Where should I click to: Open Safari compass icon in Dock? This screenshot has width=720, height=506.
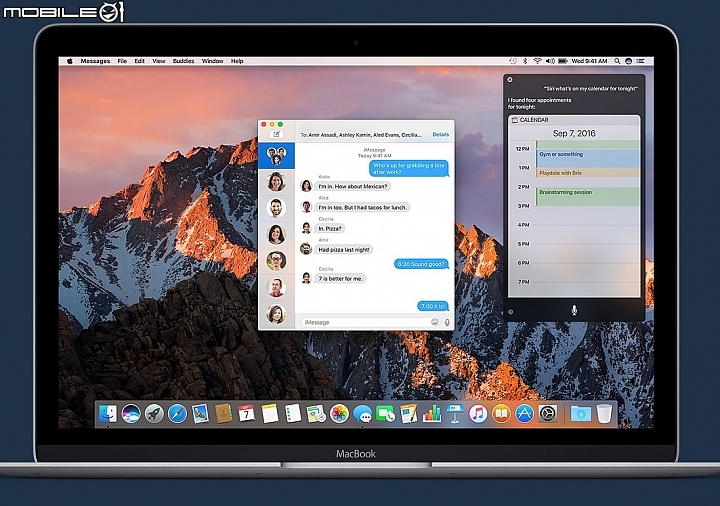click(177, 414)
